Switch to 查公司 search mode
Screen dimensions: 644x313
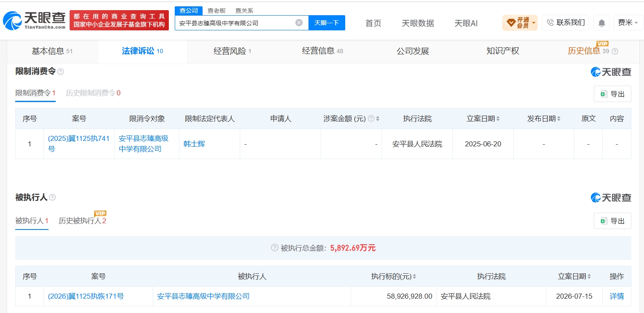coord(189,11)
